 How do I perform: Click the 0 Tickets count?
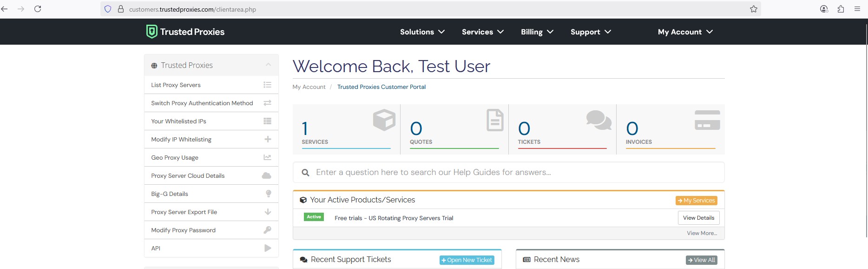[x=524, y=128]
